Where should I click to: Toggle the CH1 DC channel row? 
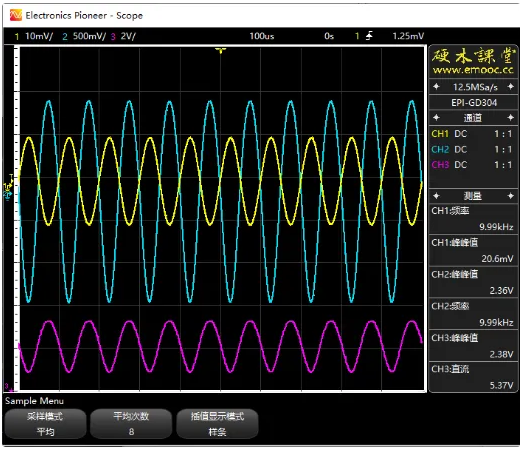click(472, 134)
